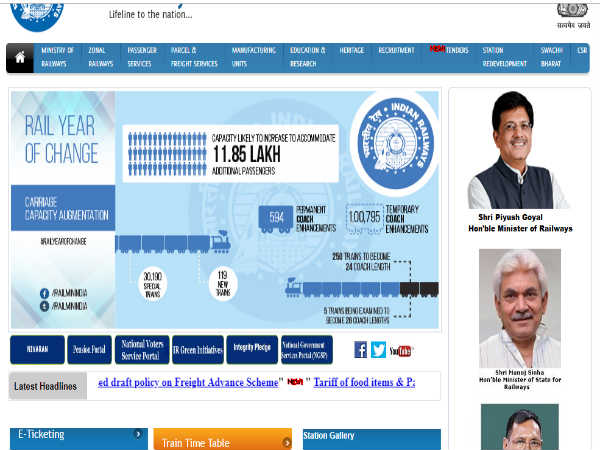Open the Facebook social icon
The image size is (600, 450).
point(360,350)
